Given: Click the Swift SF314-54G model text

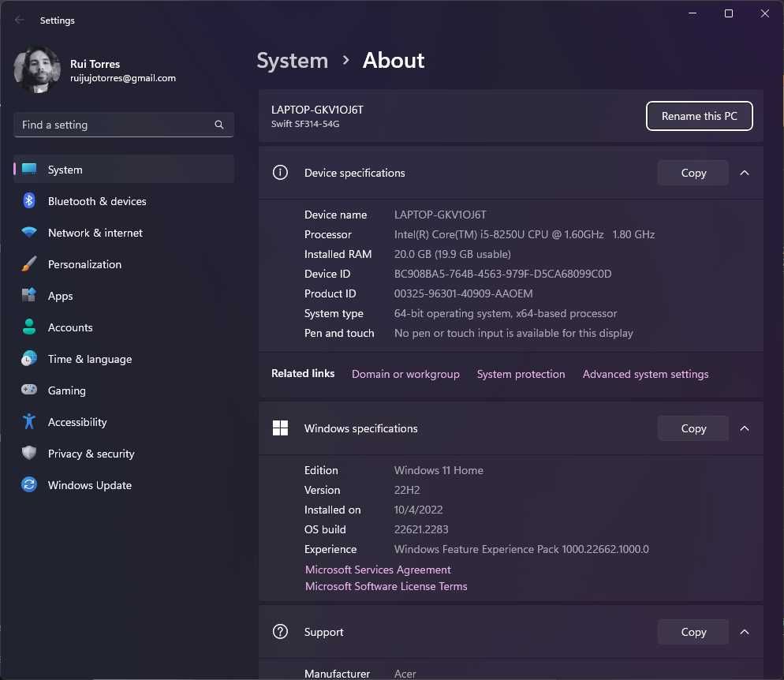Looking at the screenshot, I should click(305, 124).
